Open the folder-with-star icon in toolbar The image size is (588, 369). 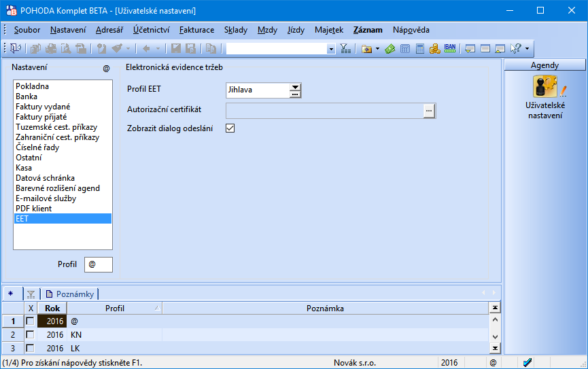tap(366, 49)
